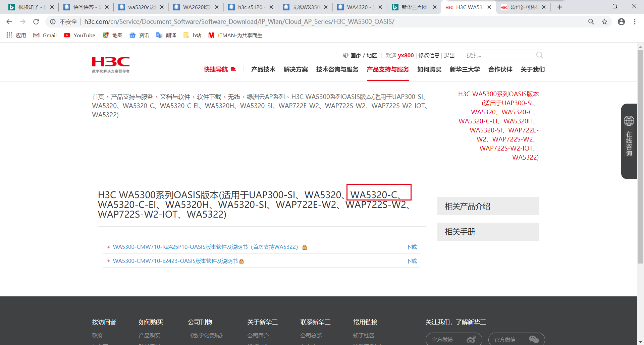
Task: Expand the 相关产品介绍 panel
Action: pyautogui.click(x=488, y=206)
